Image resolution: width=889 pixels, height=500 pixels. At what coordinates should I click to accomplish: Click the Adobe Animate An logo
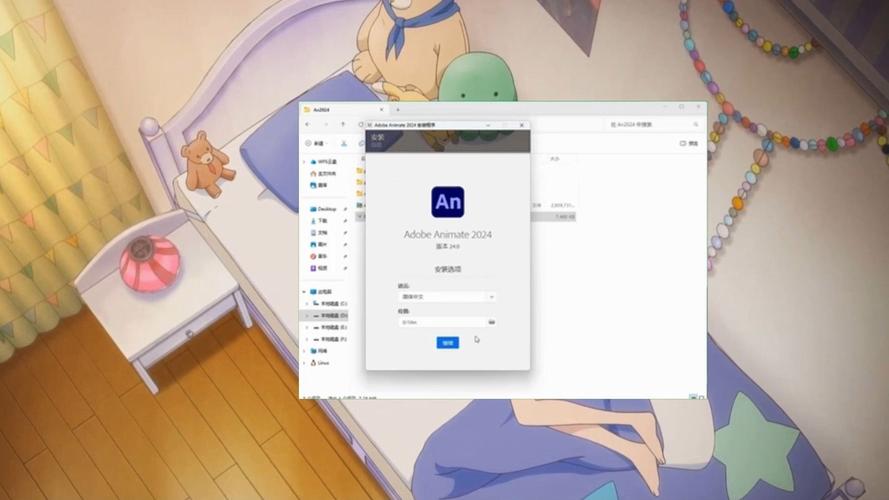coord(447,202)
